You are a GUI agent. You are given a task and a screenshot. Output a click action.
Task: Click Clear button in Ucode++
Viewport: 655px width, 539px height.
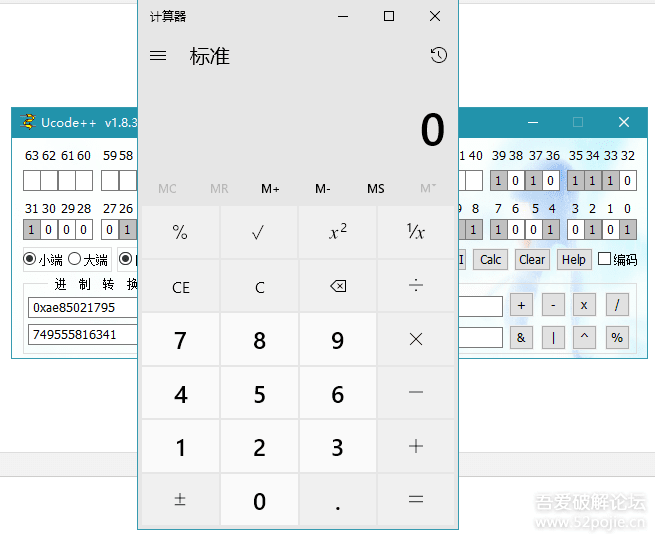tap(532, 259)
